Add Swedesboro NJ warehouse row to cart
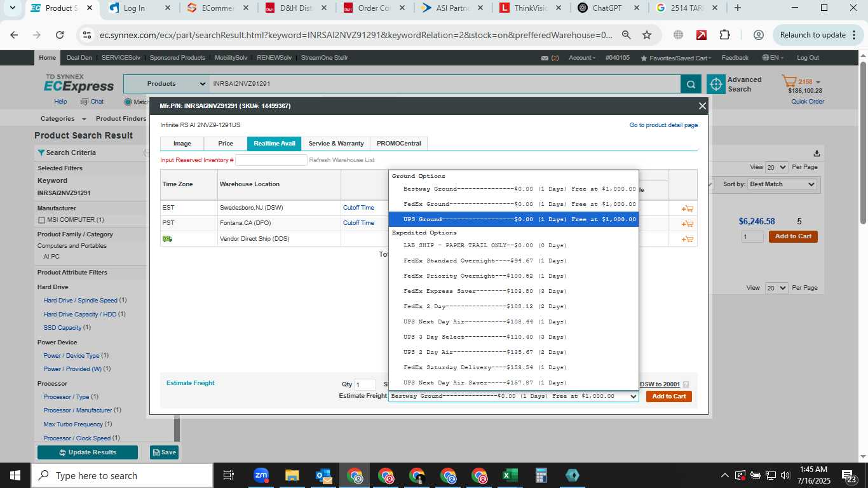This screenshot has width=868, height=488. 687,208
